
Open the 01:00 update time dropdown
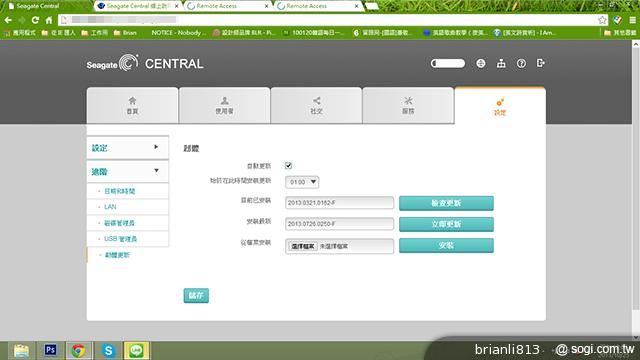(302, 182)
